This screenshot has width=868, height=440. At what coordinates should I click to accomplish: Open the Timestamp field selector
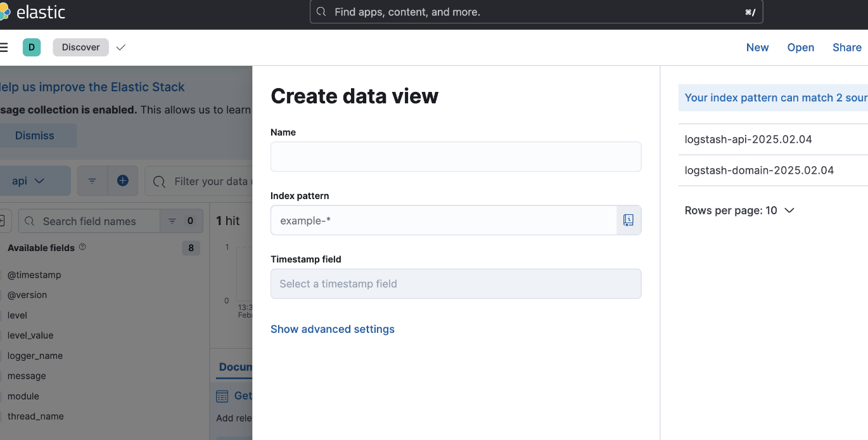click(456, 284)
